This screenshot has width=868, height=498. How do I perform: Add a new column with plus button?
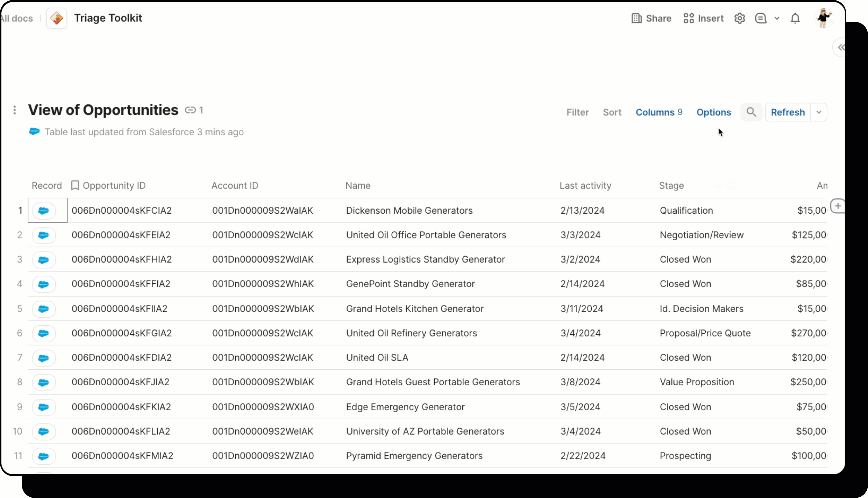coord(838,206)
